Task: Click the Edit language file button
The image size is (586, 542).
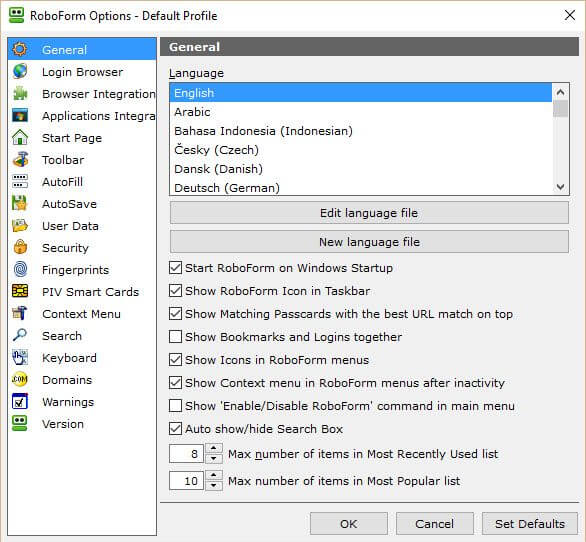Action: pos(369,213)
